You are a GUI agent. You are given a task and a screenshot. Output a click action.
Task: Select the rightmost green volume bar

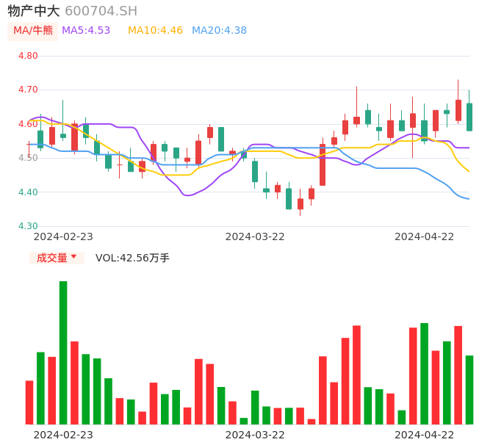pos(469,389)
